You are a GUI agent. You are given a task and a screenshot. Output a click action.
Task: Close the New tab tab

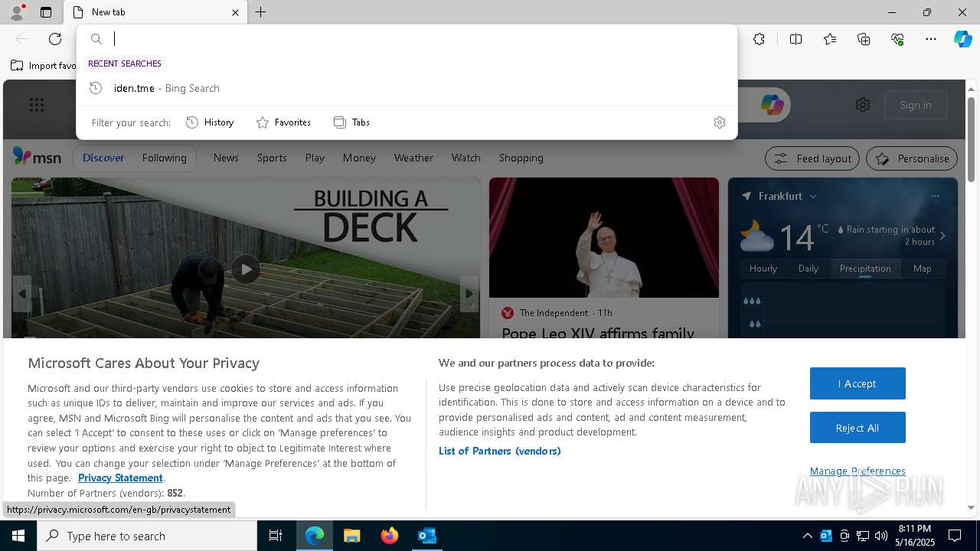tap(235, 12)
